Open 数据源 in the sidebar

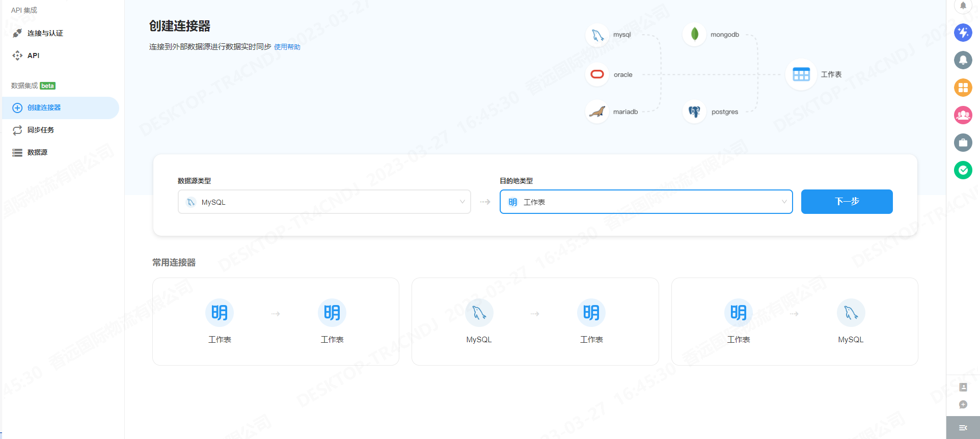(x=37, y=152)
